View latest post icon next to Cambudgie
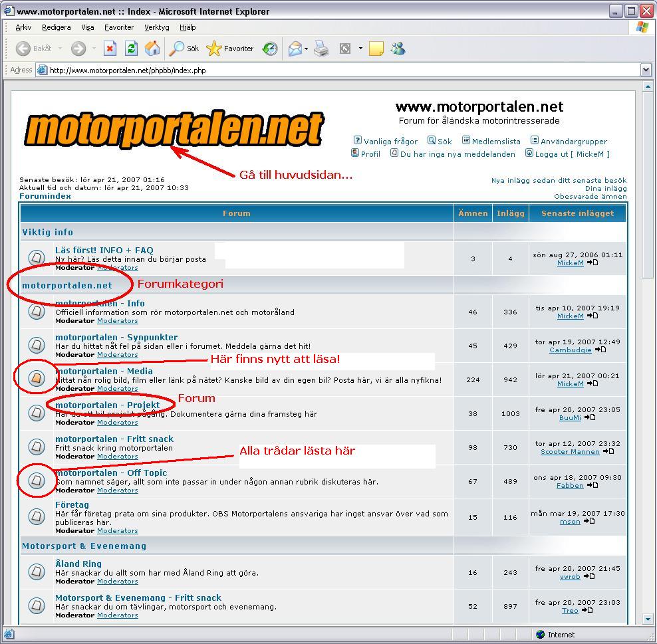Viewport: 657px width, 644px height. (x=600, y=350)
